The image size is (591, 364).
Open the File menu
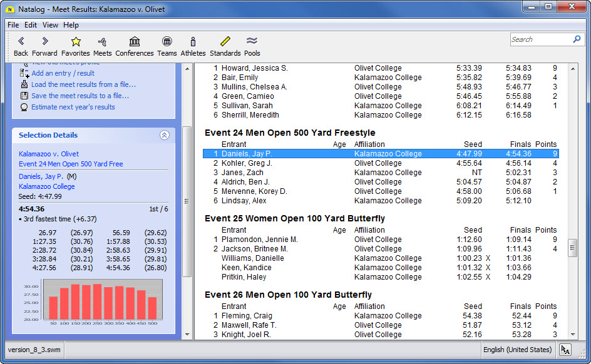tap(13, 25)
